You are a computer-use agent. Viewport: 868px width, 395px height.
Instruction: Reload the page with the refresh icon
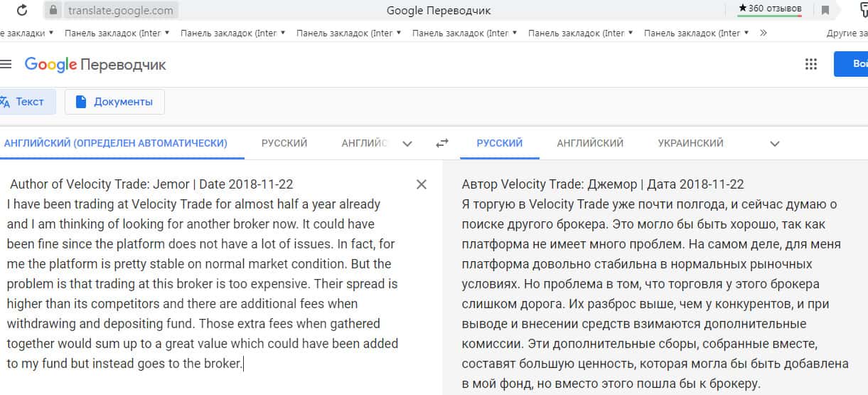pos(22,10)
